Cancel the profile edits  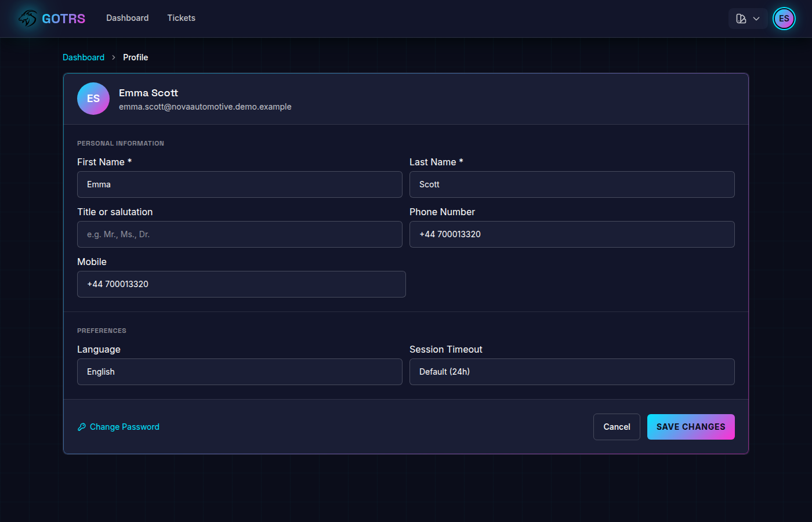click(617, 426)
